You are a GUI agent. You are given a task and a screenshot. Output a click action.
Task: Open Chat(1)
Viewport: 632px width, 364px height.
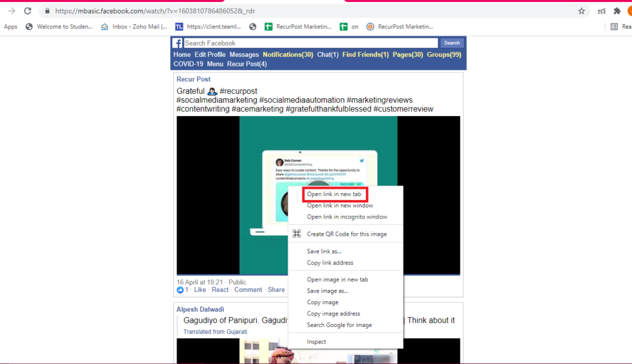click(x=328, y=54)
